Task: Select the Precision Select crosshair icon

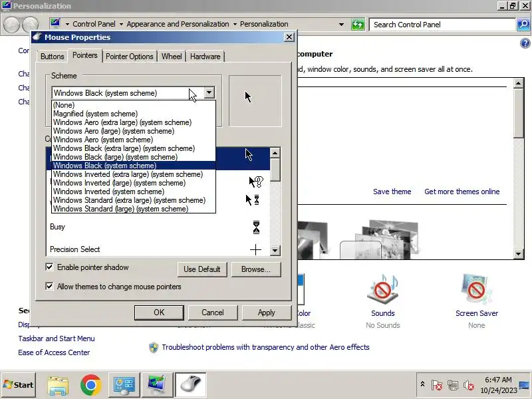Action: click(x=255, y=250)
